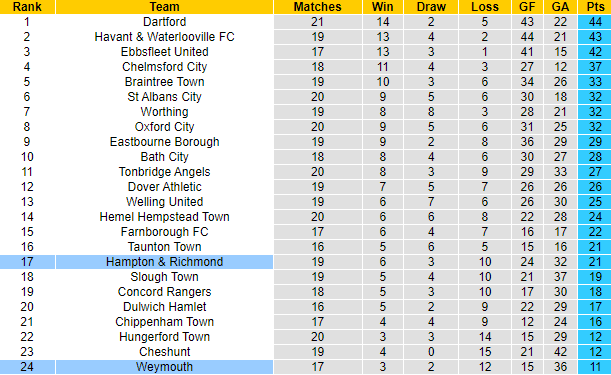Click the Loss column header
The image size is (611, 375).
(485, 7)
